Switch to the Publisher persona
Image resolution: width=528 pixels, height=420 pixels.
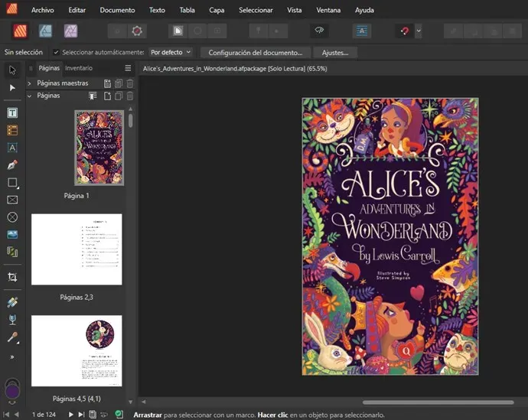pyautogui.click(x=20, y=31)
